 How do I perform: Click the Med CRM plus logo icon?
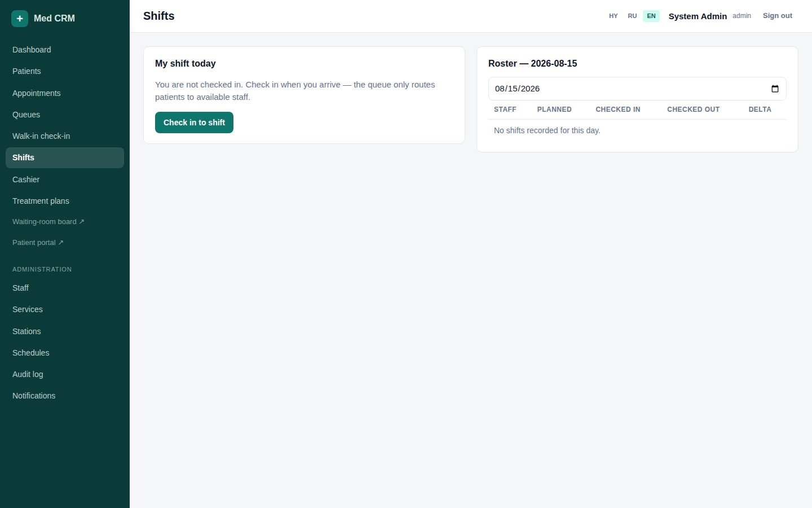point(20,19)
